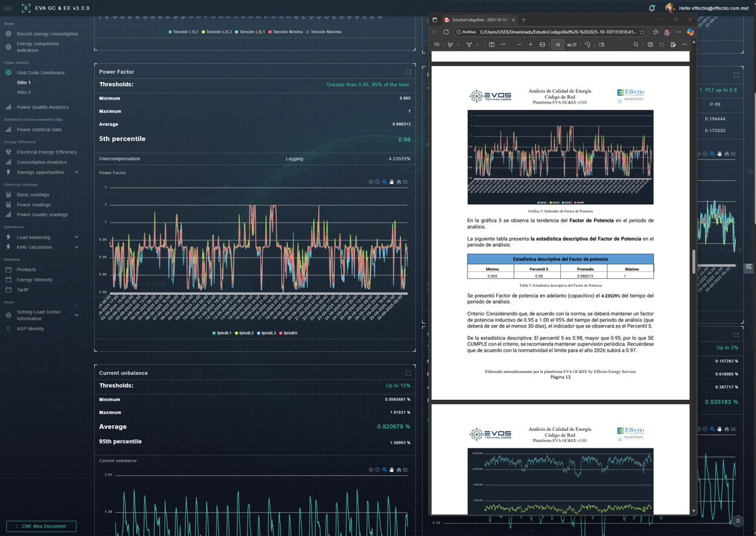Open Recent energy consumption link
Screen dimensions: 756x536
[47, 34]
